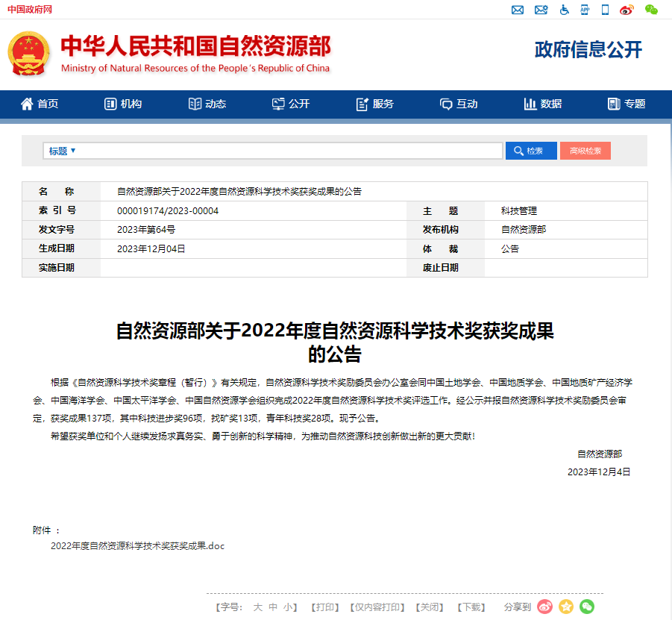This screenshot has height=620, width=672.
Task: Open the Weibo icon in top bar
Action: click(x=627, y=10)
